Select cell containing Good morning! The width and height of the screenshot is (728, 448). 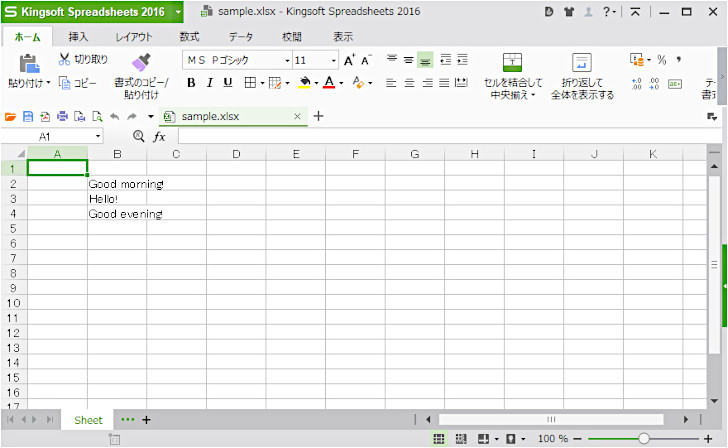(117, 184)
